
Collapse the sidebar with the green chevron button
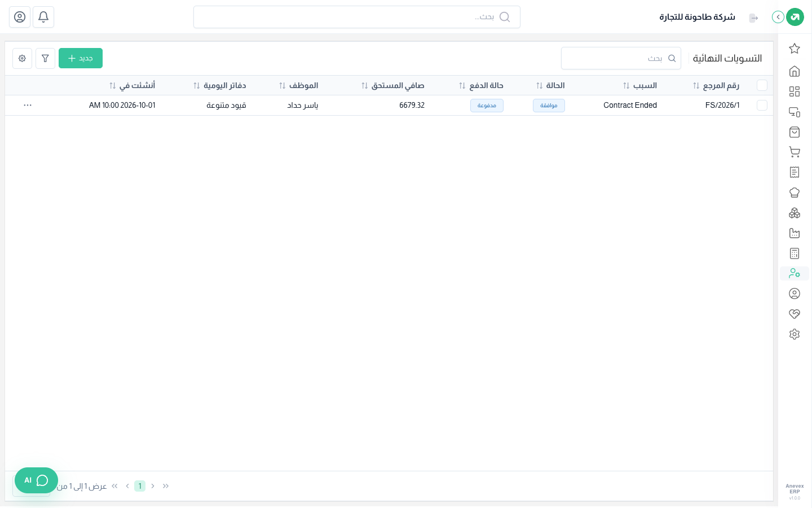pyautogui.click(x=778, y=17)
